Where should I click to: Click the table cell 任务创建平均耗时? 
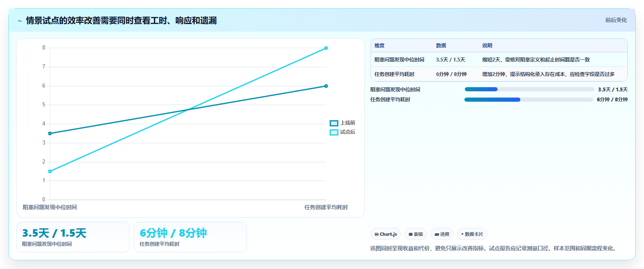[394, 74]
